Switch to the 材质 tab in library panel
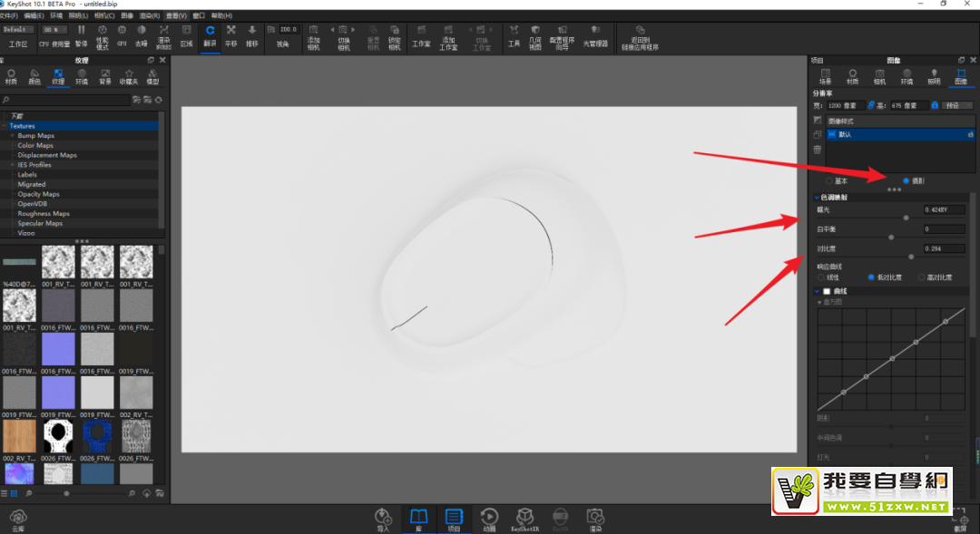The image size is (980, 534). coord(11,76)
